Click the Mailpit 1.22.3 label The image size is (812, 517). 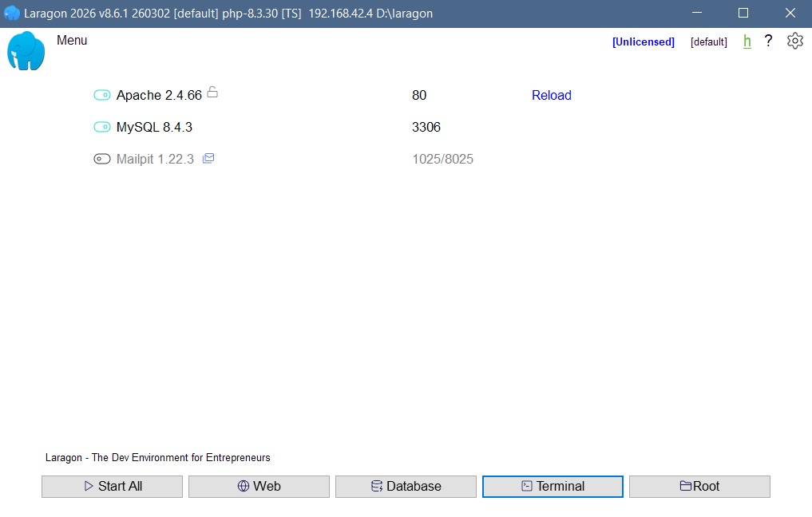155,159
